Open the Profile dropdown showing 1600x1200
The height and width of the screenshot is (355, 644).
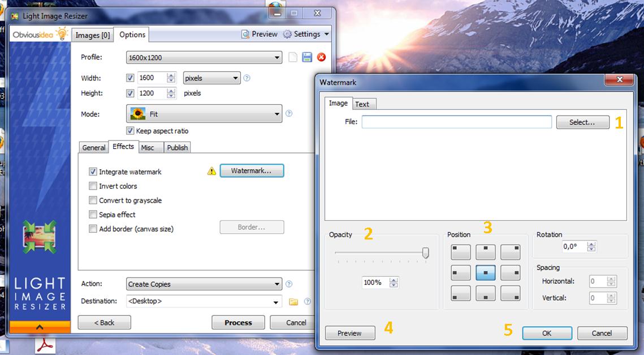click(204, 57)
